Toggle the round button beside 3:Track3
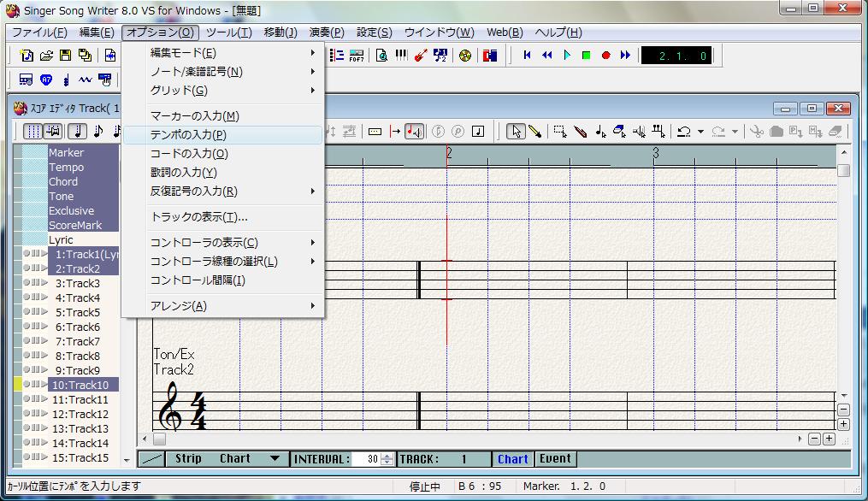 point(26,282)
